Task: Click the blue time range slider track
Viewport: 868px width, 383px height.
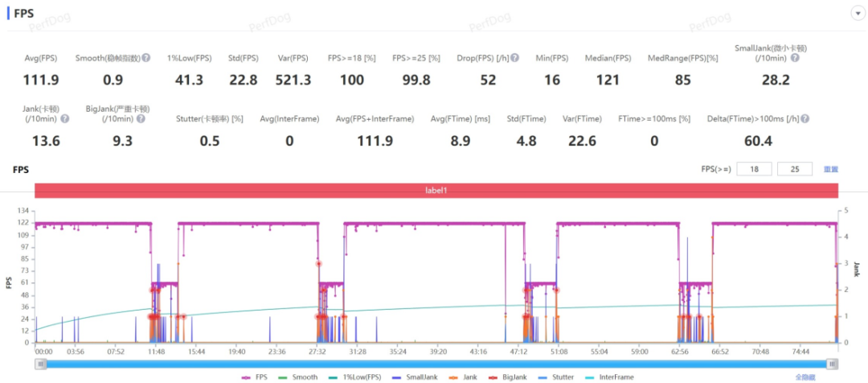Action: [436, 364]
